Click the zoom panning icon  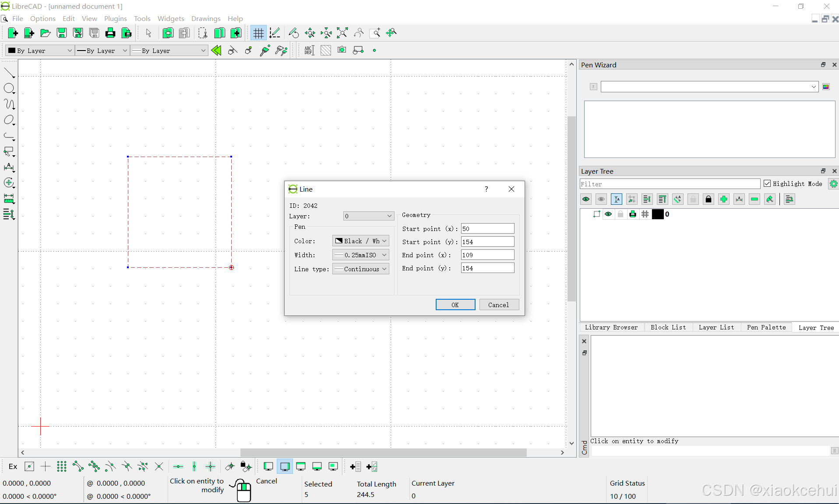[391, 33]
